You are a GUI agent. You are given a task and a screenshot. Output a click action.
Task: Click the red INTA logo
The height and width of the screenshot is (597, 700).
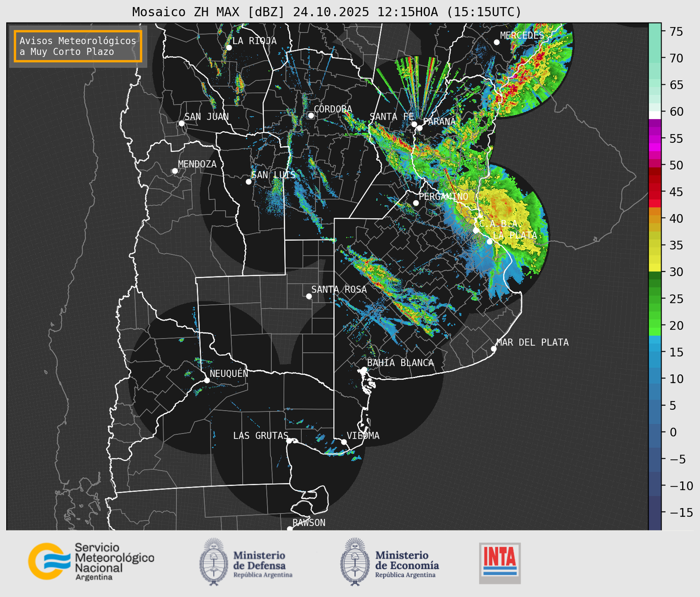click(500, 563)
